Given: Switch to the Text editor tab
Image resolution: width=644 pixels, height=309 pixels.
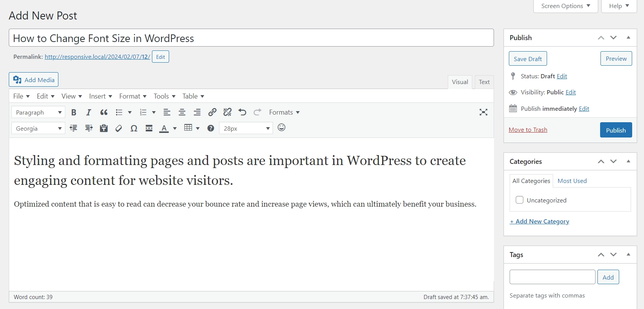Looking at the screenshot, I should click(x=484, y=82).
